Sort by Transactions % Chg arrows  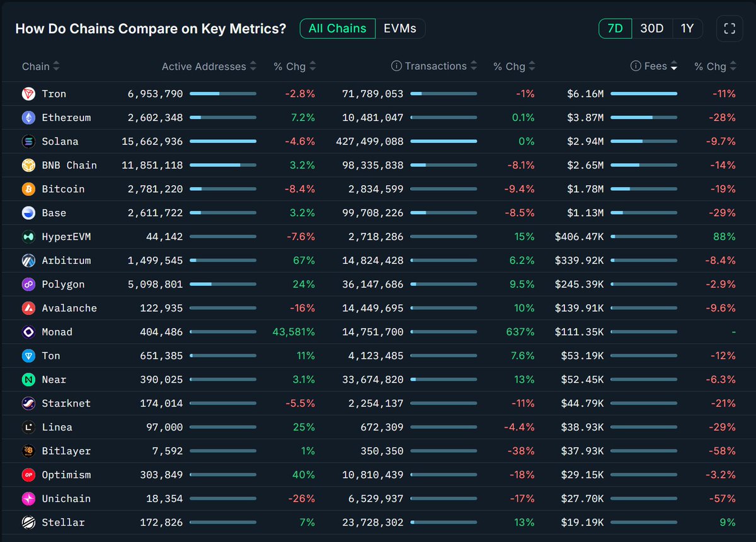(532, 66)
